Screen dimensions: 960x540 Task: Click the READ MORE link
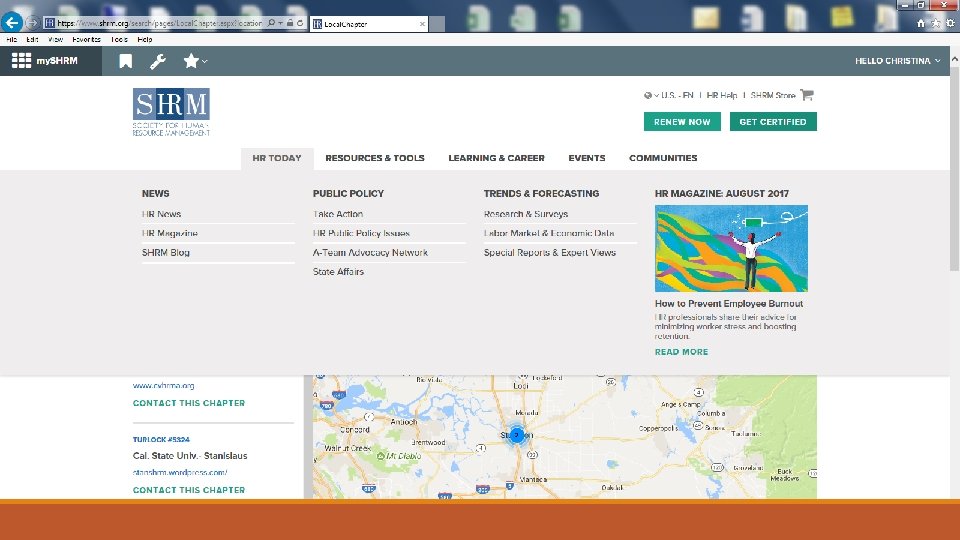tap(681, 352)
